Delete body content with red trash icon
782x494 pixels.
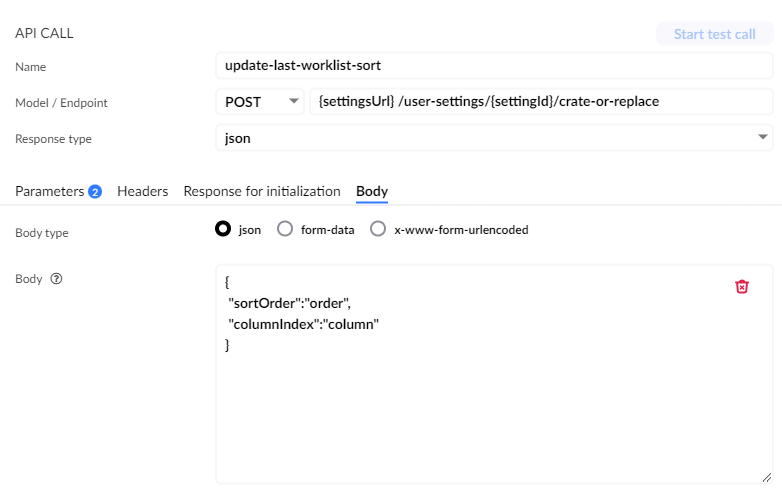pos(742,287)
